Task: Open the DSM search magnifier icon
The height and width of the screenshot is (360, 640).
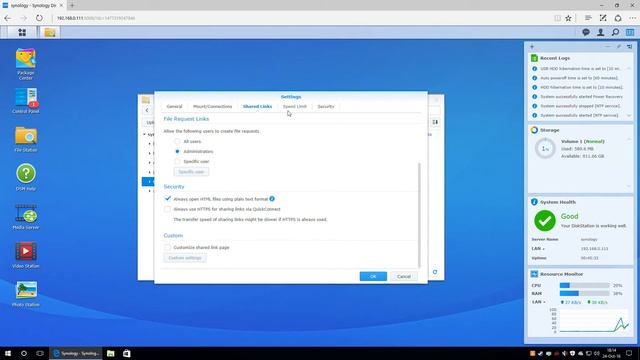Action: (x=615, y=32)
